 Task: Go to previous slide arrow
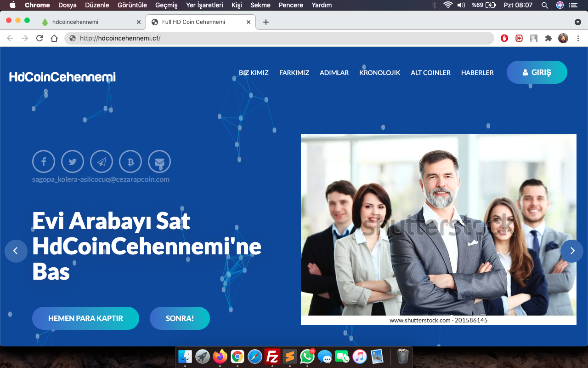16,251
